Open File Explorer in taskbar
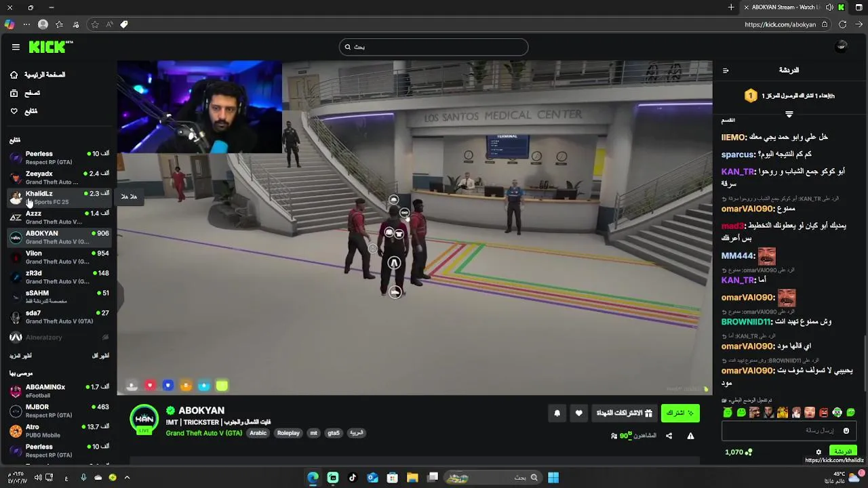 (x=412, y=478)
